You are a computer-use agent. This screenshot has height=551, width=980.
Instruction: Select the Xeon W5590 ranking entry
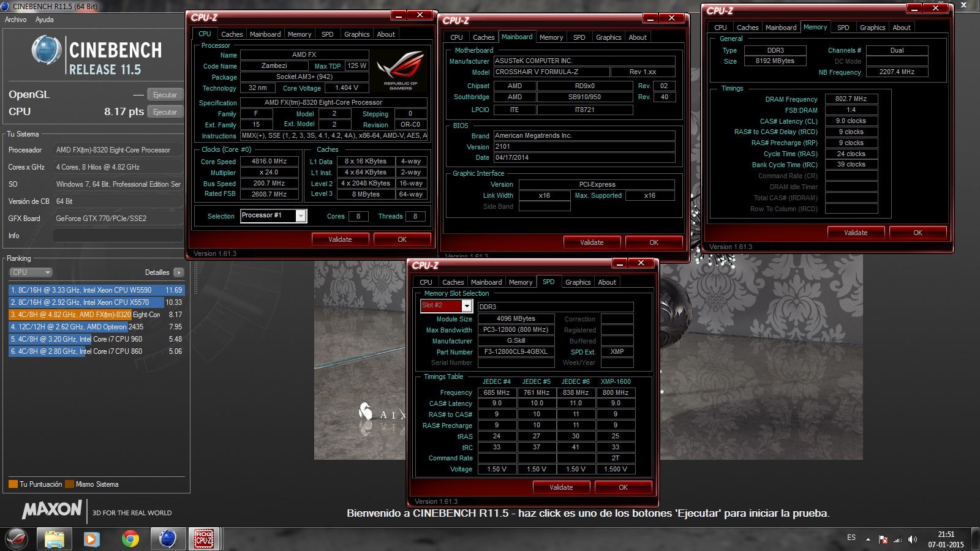96,290
